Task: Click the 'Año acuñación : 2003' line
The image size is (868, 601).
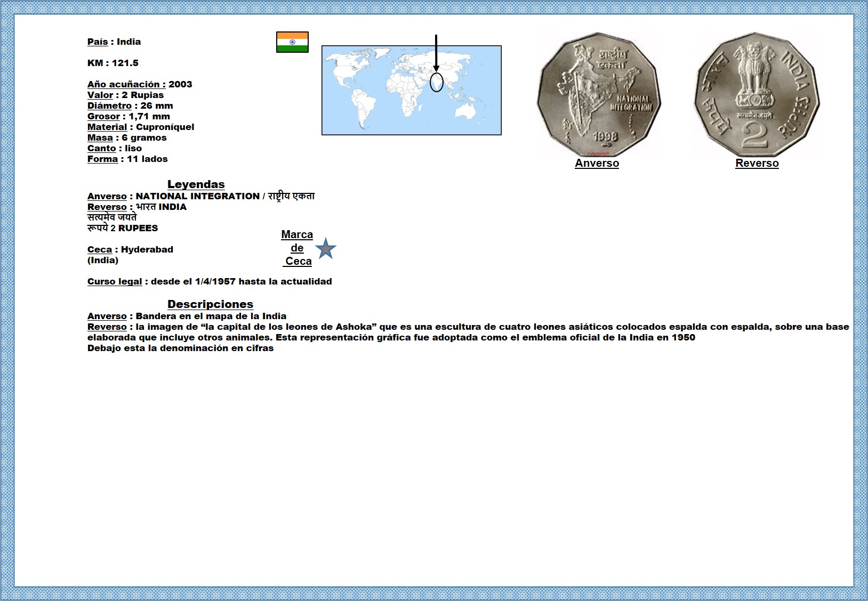Action: pos(140,84)
